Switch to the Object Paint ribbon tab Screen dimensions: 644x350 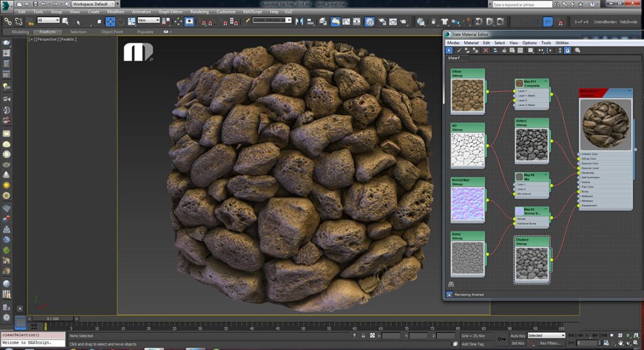click(x=111, y=31)
